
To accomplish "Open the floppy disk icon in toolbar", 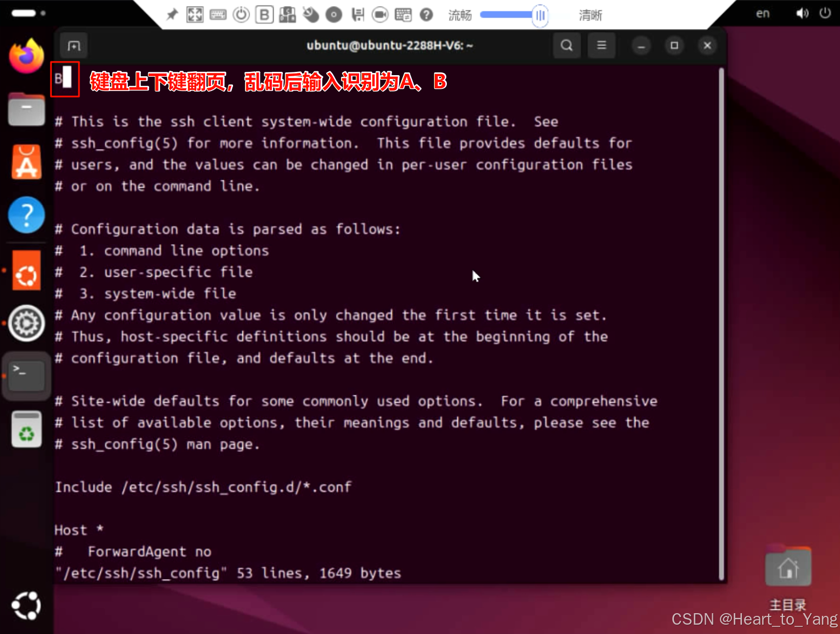I will tap(357, 15).
